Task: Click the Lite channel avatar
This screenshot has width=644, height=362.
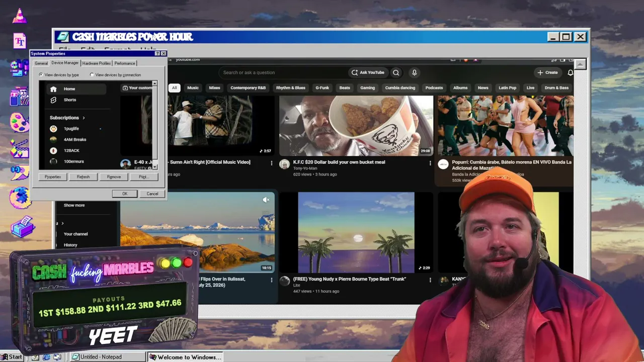Action: (x=285, y=281)
